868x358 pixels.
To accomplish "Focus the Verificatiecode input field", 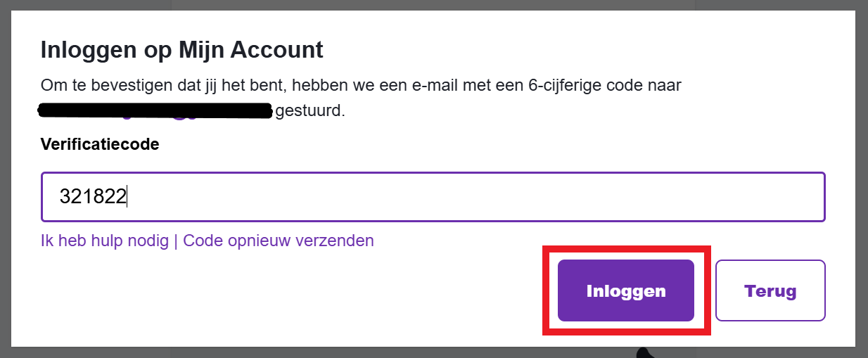I will coord(432,197).
